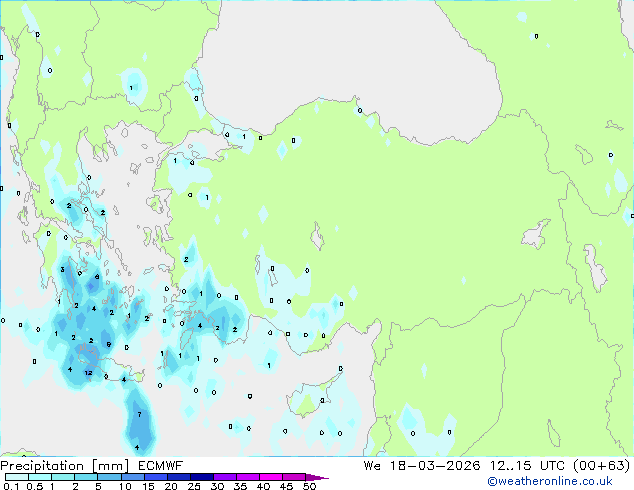Image resolution: width=634 pixels, height=490 pixels.
Task: Click the '10' legend scale label
Action: click(x=125, y=486)
